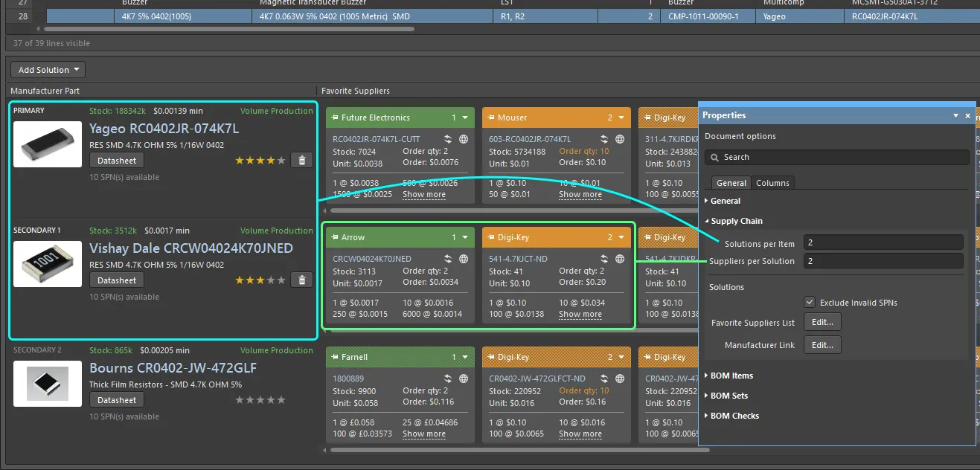Open the globe icon on the Arrow card
980x470 pixels.
(x=464, y=259)
